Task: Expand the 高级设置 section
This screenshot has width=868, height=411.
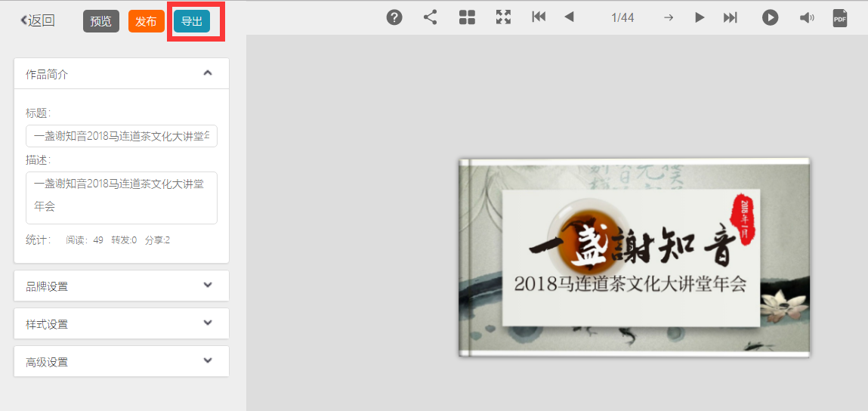Action: pyautogui.click(x=121, y=361)
